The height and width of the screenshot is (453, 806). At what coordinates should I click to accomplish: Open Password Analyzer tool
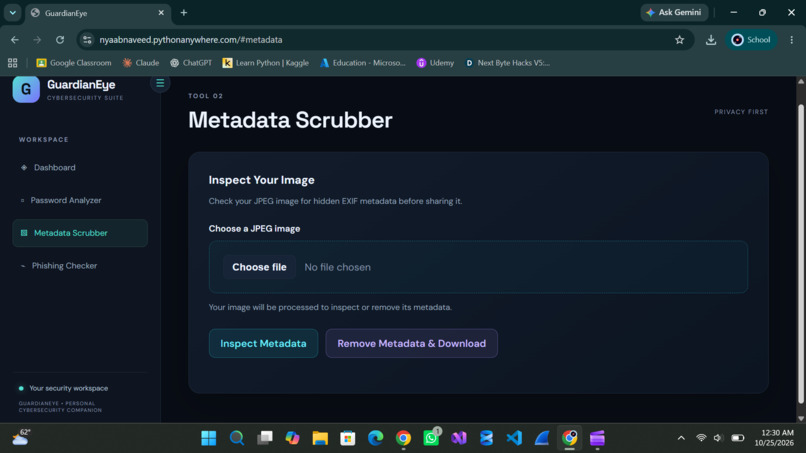80,200
